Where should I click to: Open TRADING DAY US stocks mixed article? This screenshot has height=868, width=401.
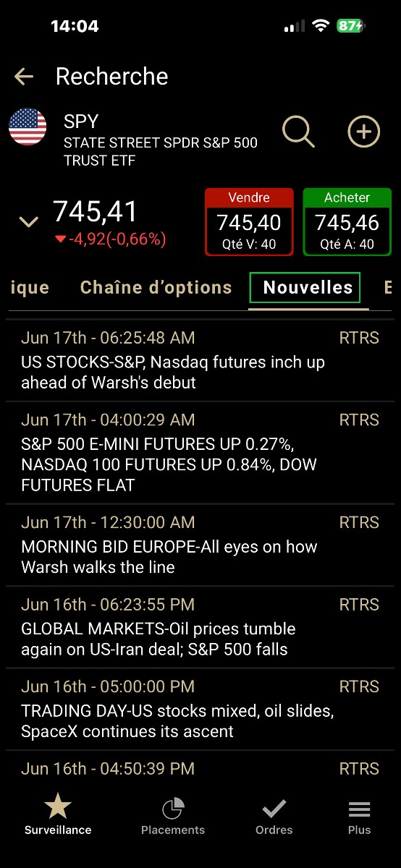pyautogui.click(x=200, y=709)
